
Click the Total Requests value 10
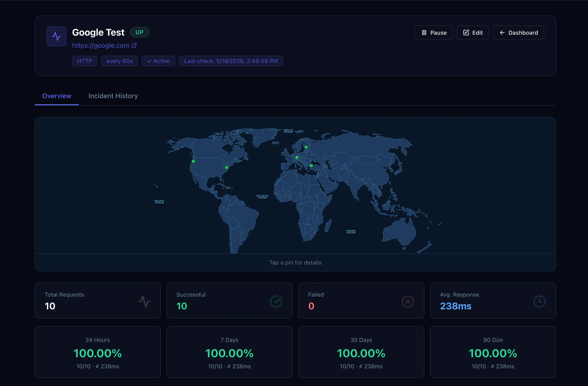coord(50,306)
